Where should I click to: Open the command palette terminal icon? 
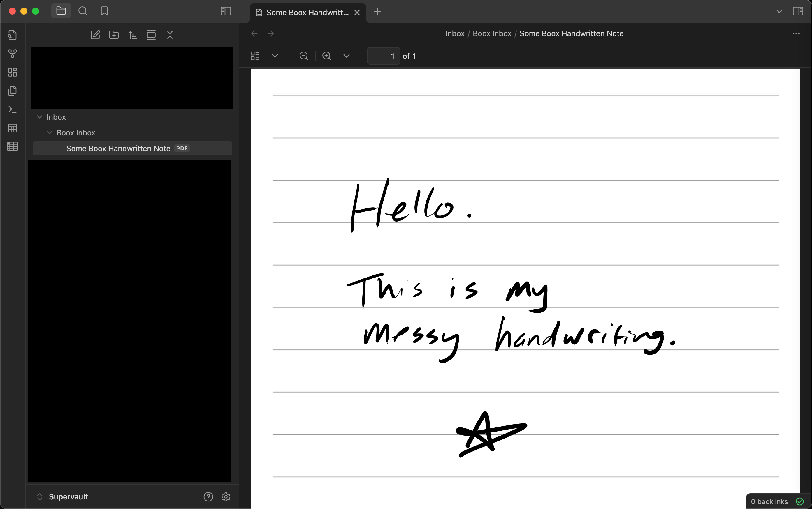click(13, 109)
